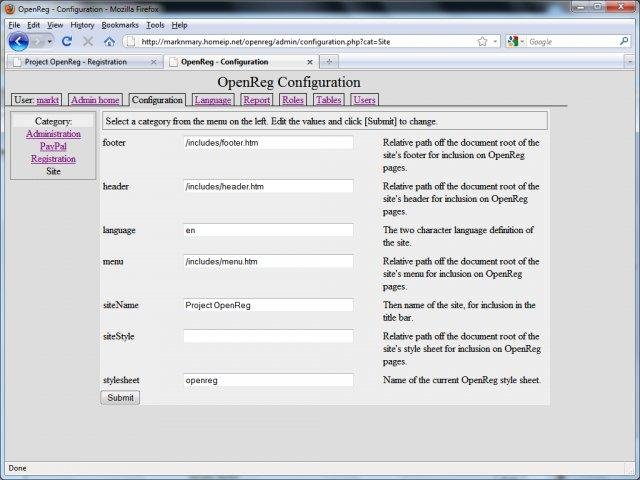Click the language input field with 'en'
This screenshot has width=640, height=480.
coord(268,230)
